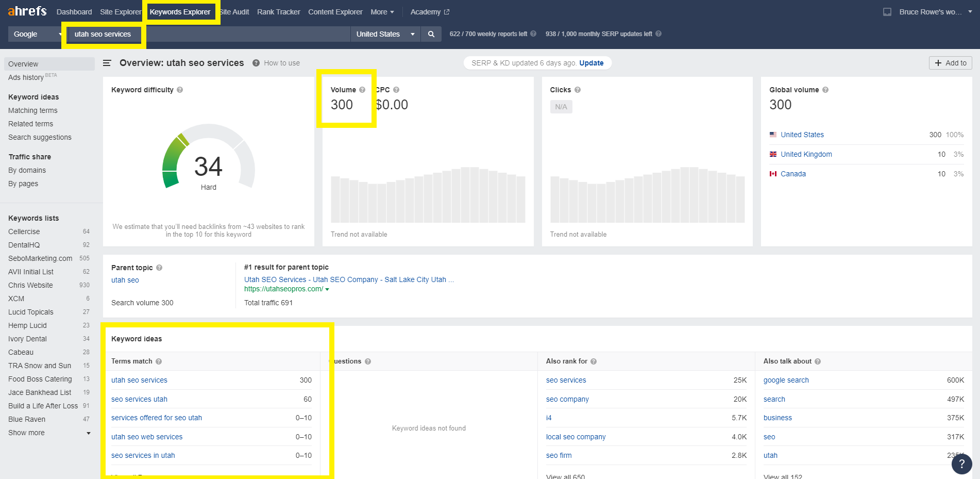Click the local seo company keyword
Viewport: 980px width, 479px height.
click(576, 437)
